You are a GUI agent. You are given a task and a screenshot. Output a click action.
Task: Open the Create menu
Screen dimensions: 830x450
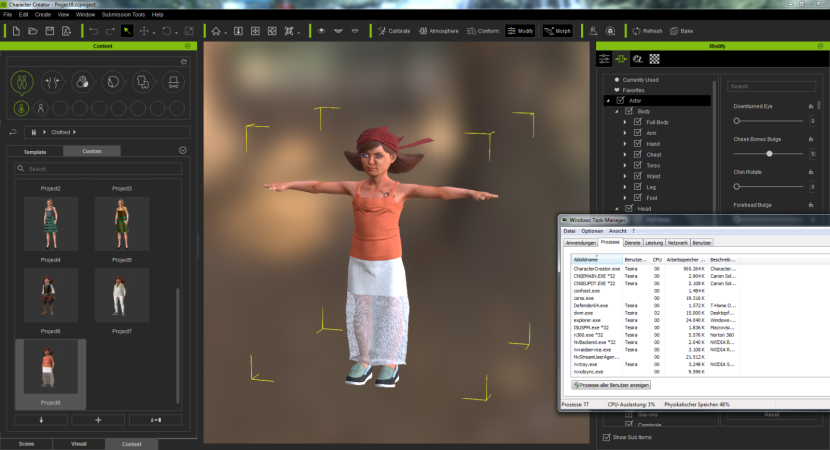43,15
